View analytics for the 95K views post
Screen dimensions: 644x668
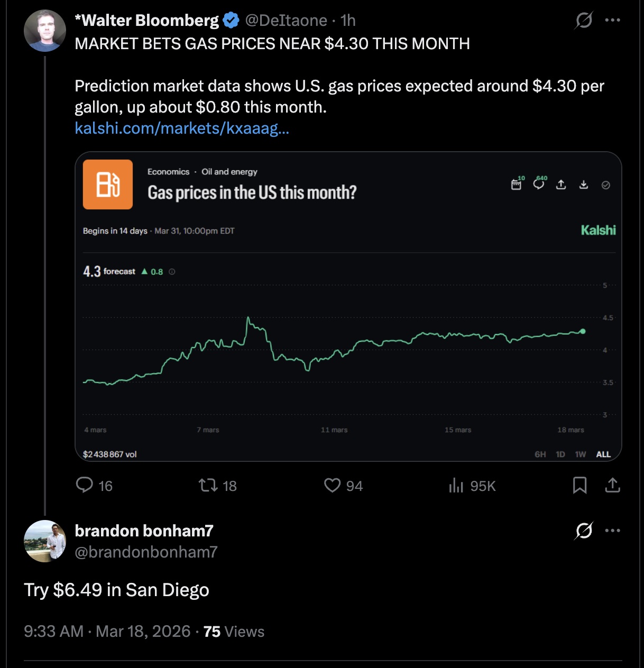[x=456, y=485]
